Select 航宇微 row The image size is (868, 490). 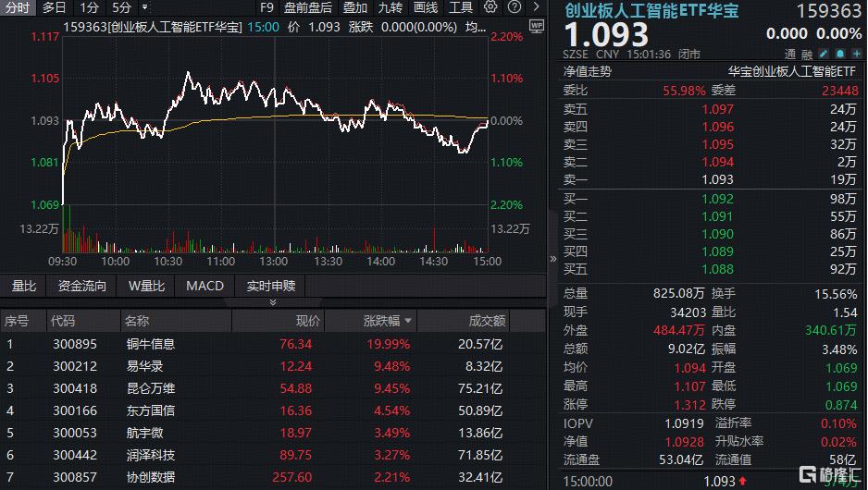(x=273, y=433)
